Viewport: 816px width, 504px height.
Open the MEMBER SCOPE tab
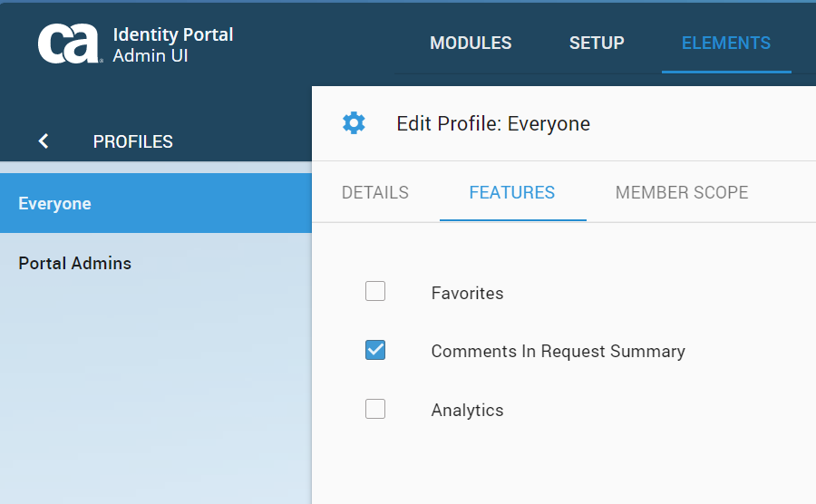tap(682, 192)
